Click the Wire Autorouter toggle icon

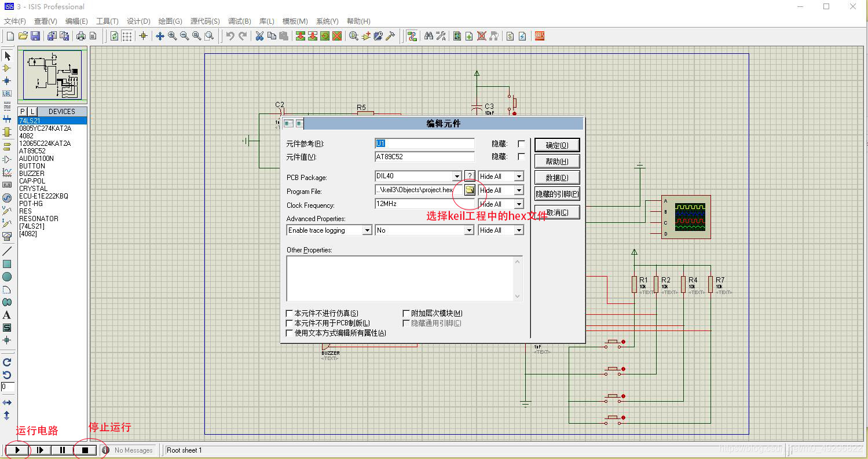pos(412,36)
